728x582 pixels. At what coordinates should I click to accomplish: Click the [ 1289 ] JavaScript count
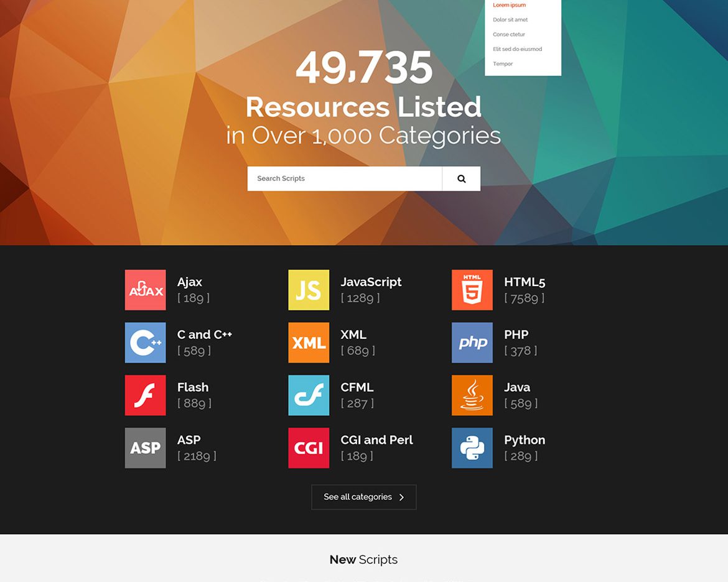click(360, 298)
